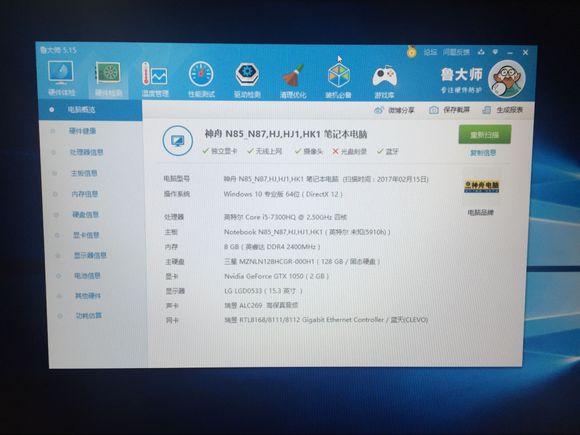This screenshot has height=435, width=580.
Task: Close the 鲁大师 window
Action: (525, 53)
